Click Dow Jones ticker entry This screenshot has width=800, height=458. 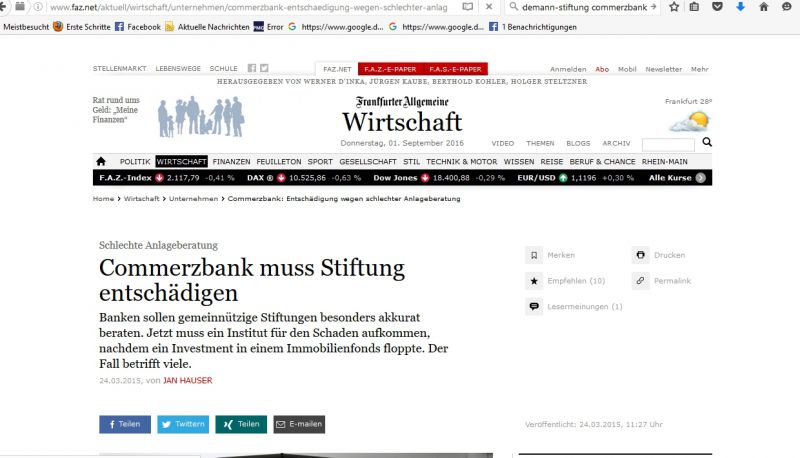tap(439, 178)
